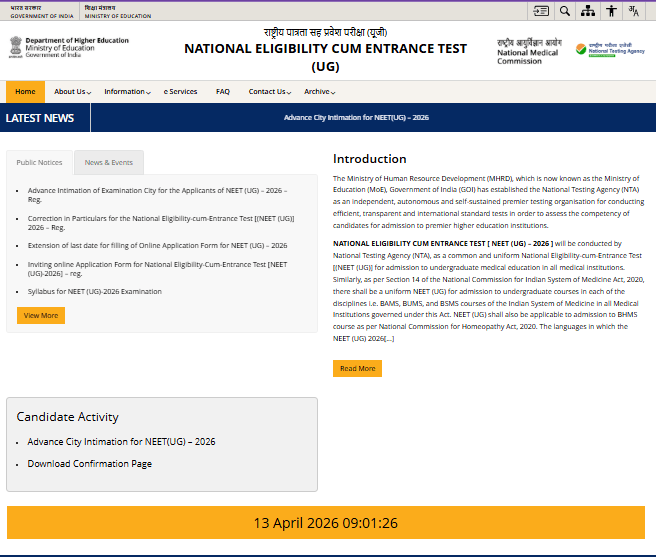Viewport: 656px width, 557px height.
Task: Click the National Eligibility Cum Entrance Test title
Action: [x=325, y=57]
